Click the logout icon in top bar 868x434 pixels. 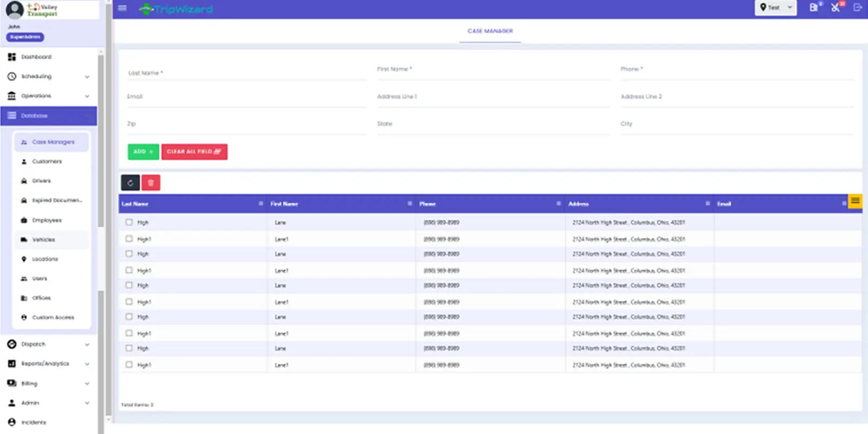(x=858, y=8)
